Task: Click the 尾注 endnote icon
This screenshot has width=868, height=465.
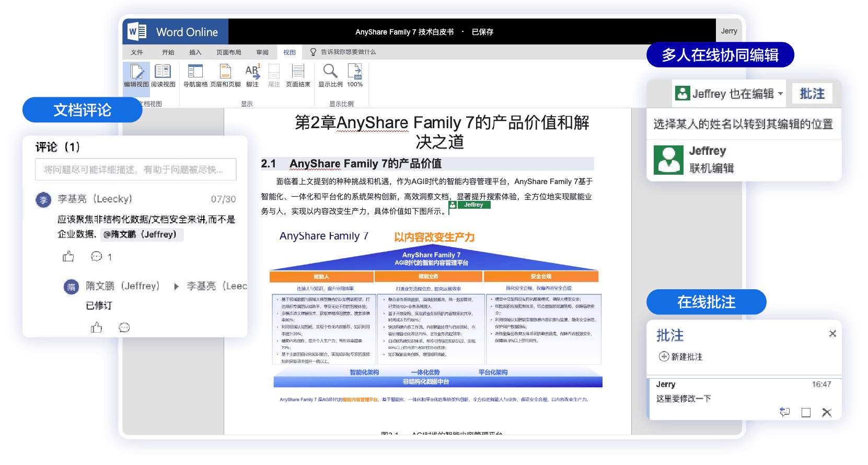Action: (x=274, y=71)
